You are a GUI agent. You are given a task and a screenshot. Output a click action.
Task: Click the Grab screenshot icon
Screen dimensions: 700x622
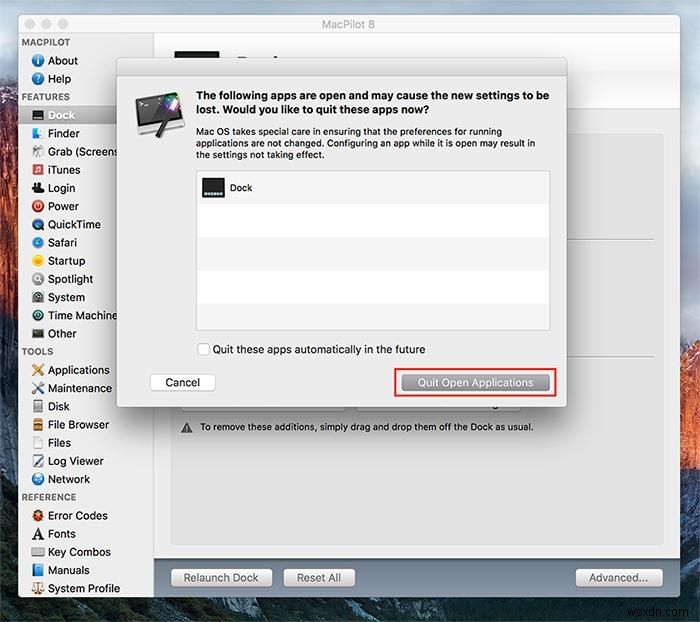click(x=38, y=151)
